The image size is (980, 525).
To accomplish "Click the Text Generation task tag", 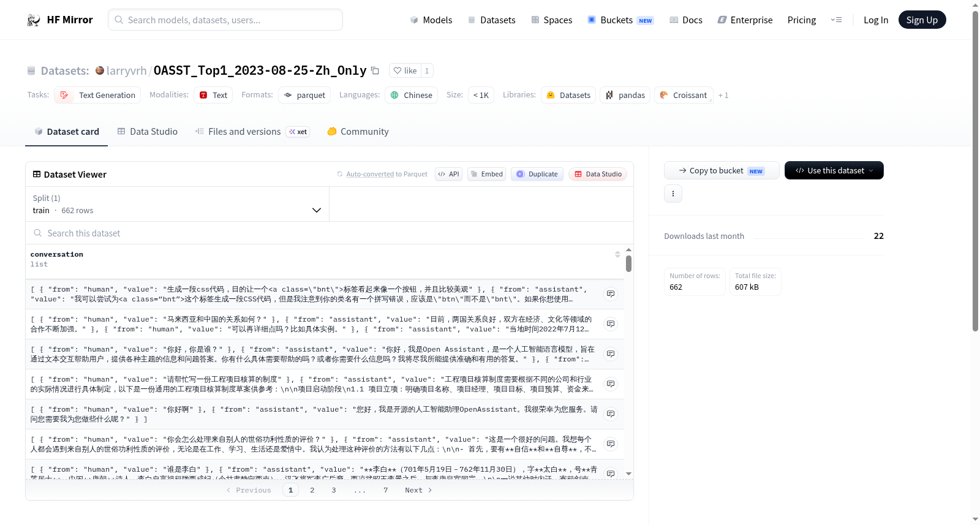I will (97, 95).
